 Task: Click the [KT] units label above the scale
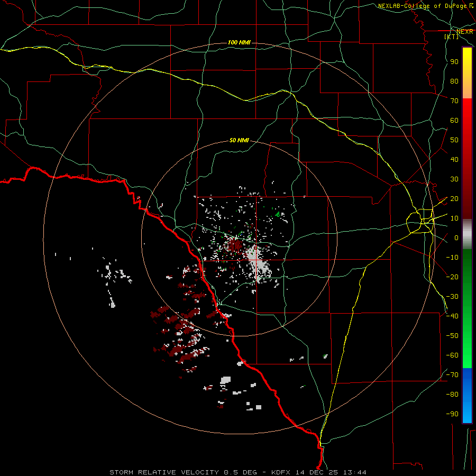[x=452, y=36]
